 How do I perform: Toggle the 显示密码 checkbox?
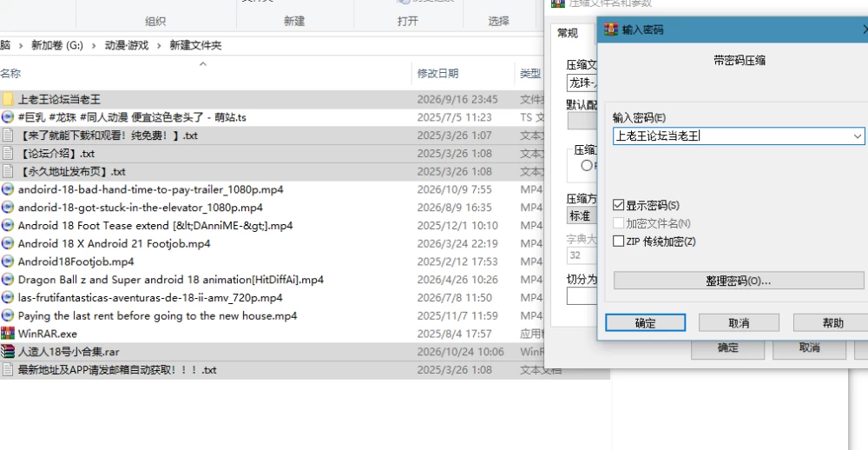[x=618, y=206]
